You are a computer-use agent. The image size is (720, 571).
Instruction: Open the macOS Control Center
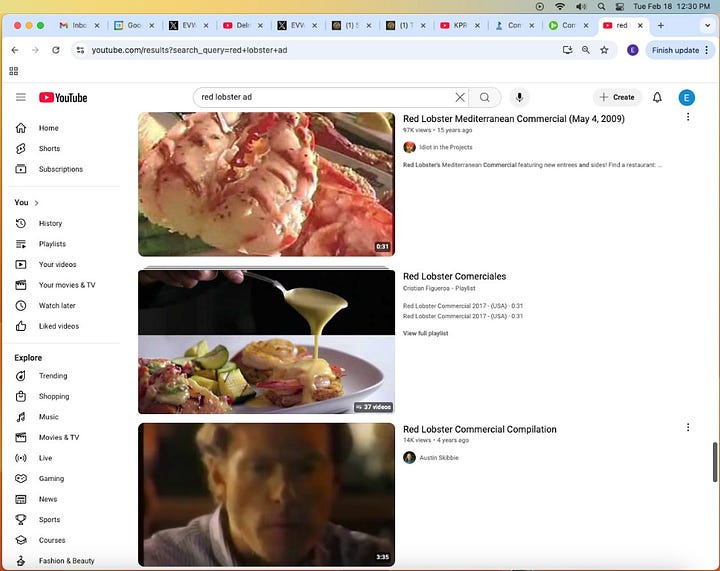pos(620,6)
